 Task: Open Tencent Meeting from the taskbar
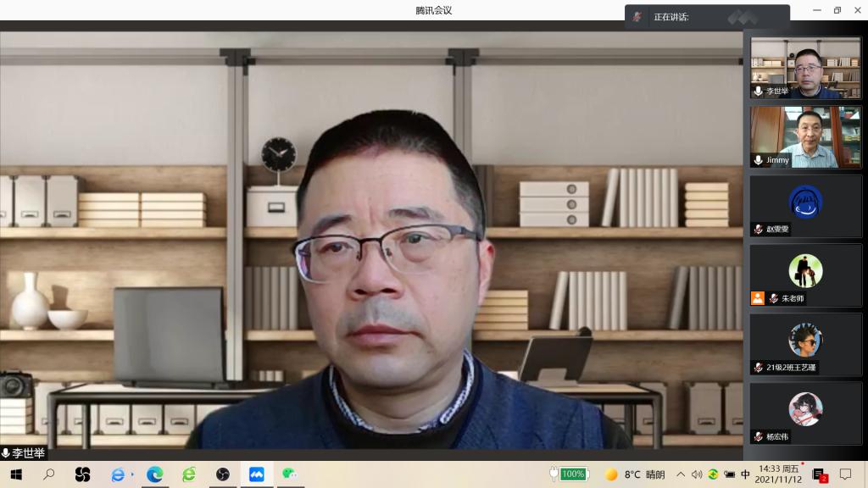point(256,474)
